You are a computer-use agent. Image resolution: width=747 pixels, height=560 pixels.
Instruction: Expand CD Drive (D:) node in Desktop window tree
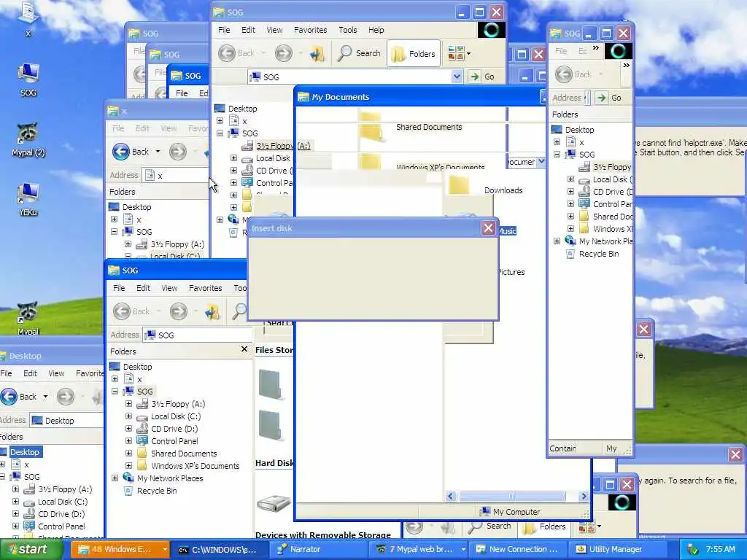(x=16, y=514)
